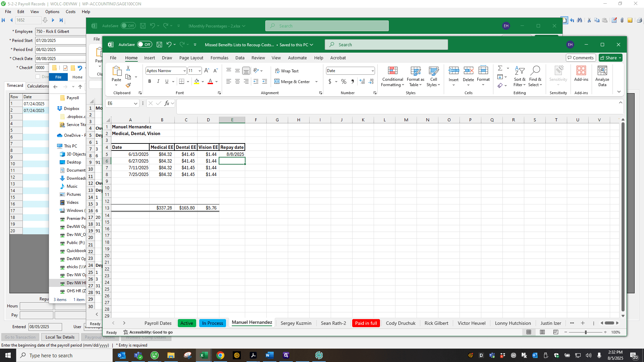The width and height of the screenshot is (644, 362).
Task: Apply Bold formatting in the Font group
Action: pos(150,81)
